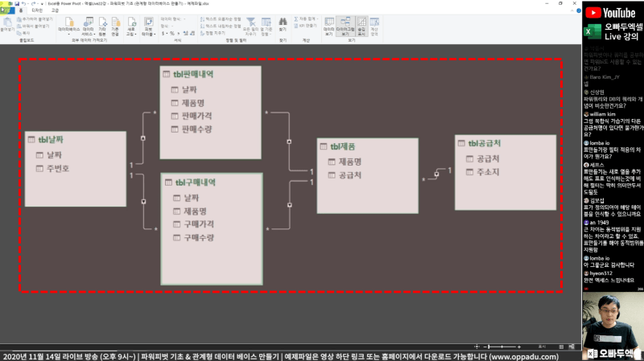This screenshot has width=644, height=361.
Task: Select the tbl공급처 table header
Action: 506,143
